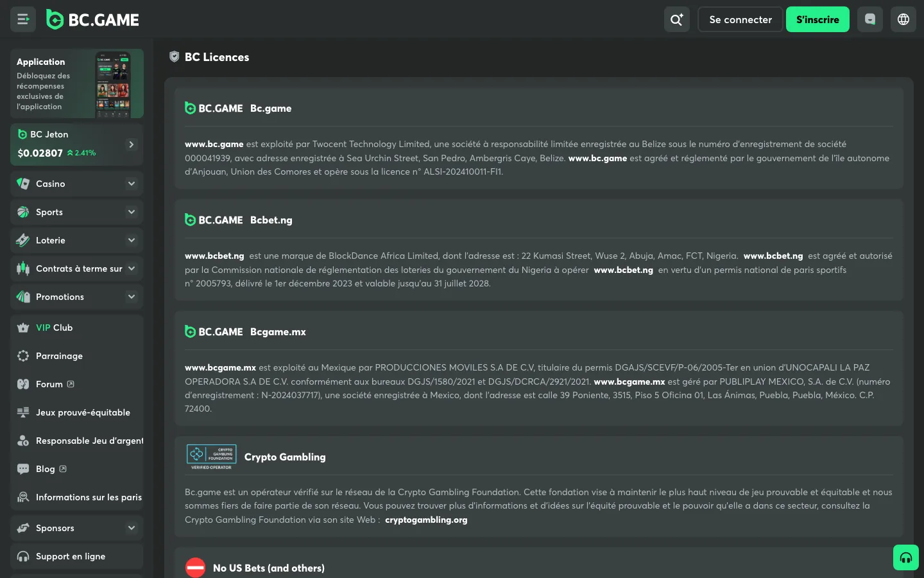Screen dimensions: 924x578
Task: Click the BC Jeton price $0.02807
Action: coord(40,153)
